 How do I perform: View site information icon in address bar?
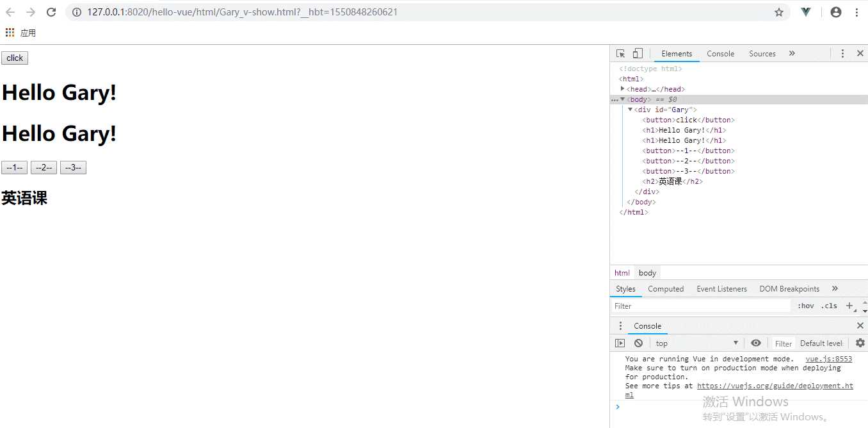tap(77, 12)
